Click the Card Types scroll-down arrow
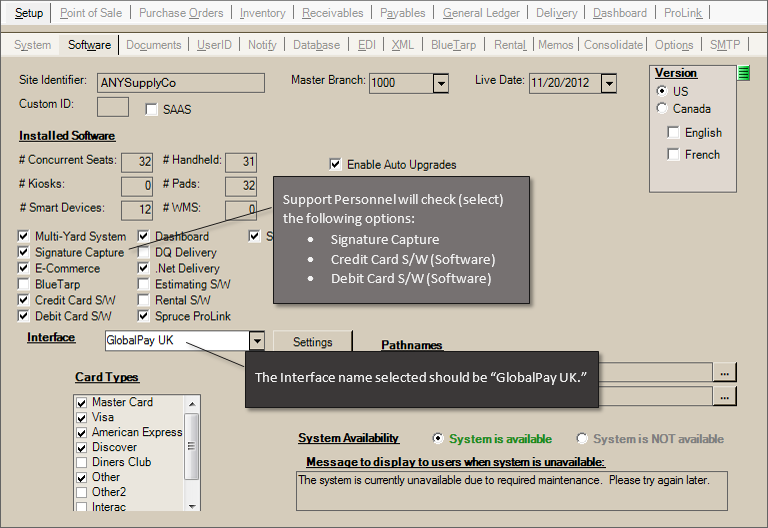This screenshot has width=768, height=528. pyautogui.click(x=192, y=506)
